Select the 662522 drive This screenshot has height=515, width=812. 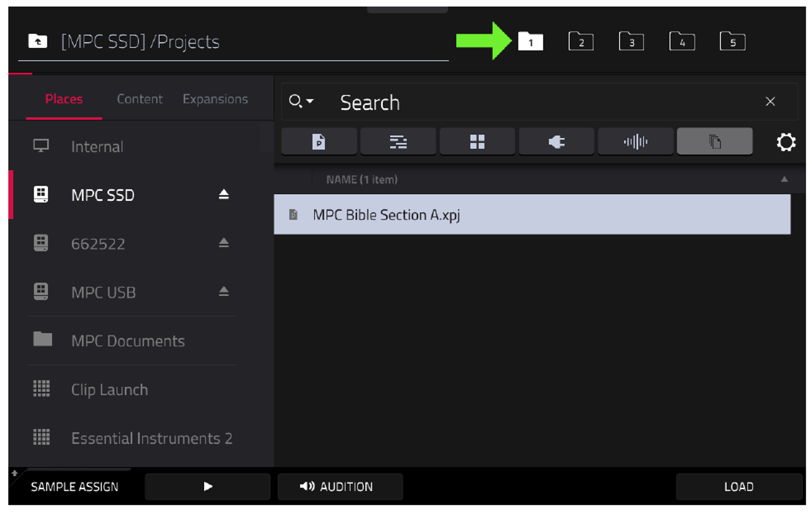coord(98,243)
